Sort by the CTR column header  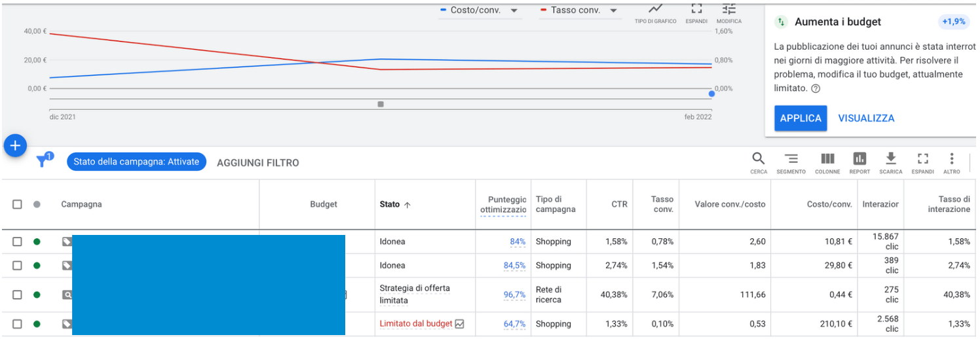620,204
